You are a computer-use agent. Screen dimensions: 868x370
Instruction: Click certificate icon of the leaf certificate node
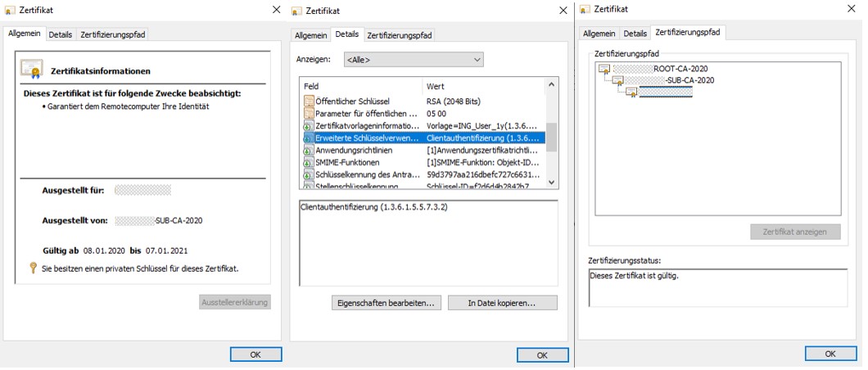(x=631, y=91)
